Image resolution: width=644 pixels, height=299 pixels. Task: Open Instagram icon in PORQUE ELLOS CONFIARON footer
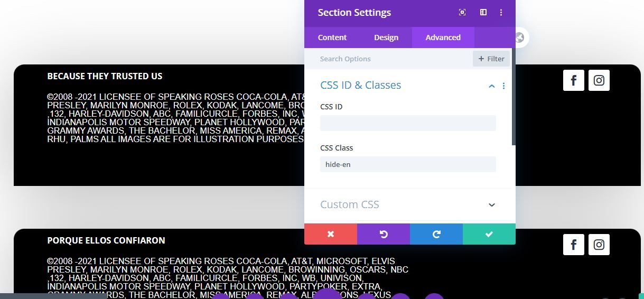coord(599,245)
